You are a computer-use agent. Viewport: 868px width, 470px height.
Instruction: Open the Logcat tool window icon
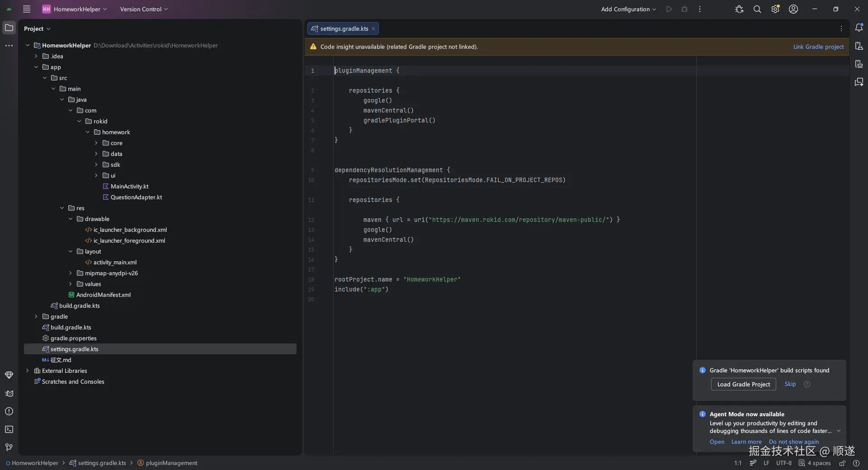point(9,394)
